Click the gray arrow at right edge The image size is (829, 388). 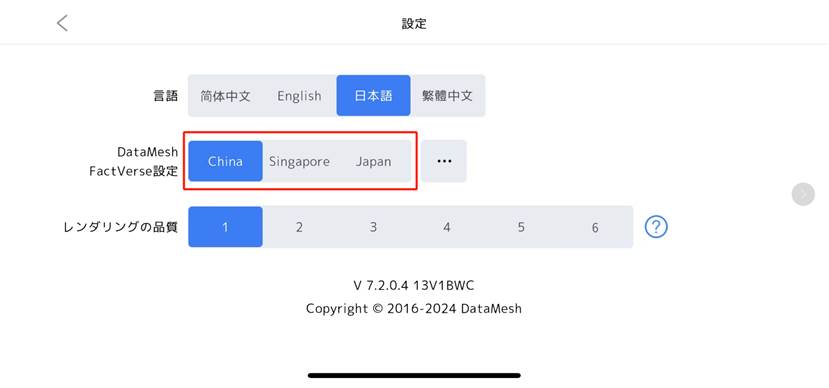click(x=803, y=194)
